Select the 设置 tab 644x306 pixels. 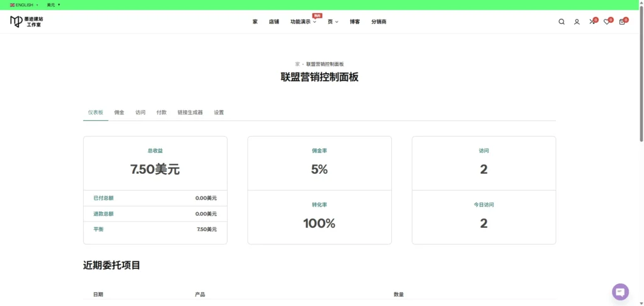coord(219,113)
